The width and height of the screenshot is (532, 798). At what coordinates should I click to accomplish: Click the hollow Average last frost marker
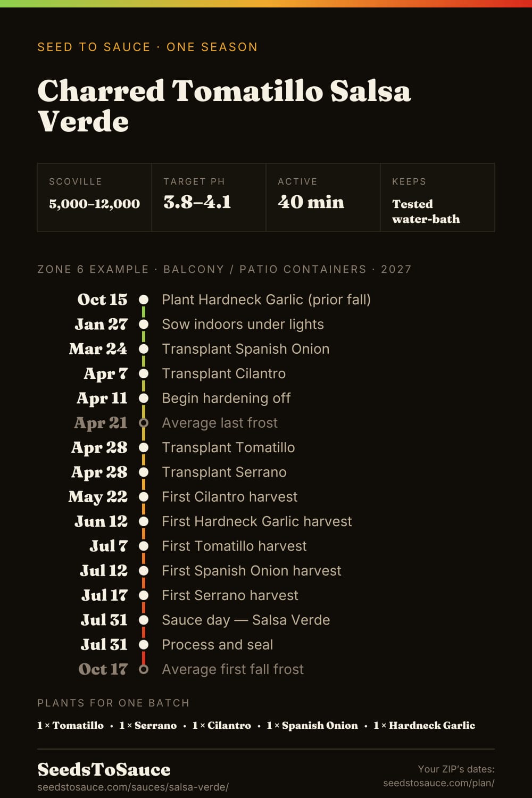click(x=144, y=423)
